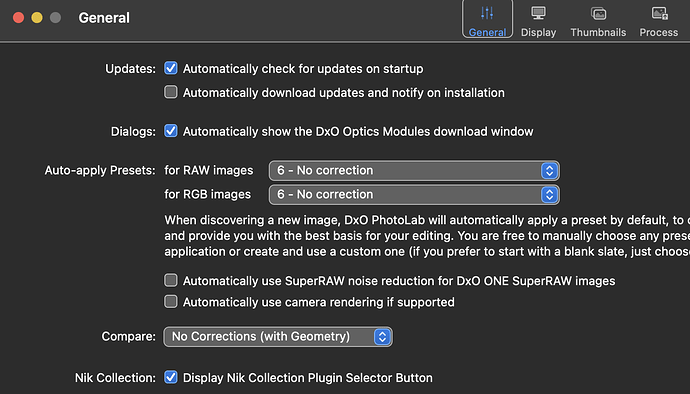Click the 'Updates:' label
The width and height of the screenshot is (690, 394).
coord(130,69)
